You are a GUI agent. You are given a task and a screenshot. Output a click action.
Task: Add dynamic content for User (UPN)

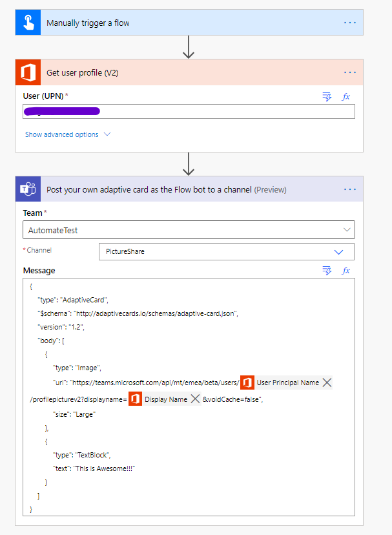pos(327,96)
